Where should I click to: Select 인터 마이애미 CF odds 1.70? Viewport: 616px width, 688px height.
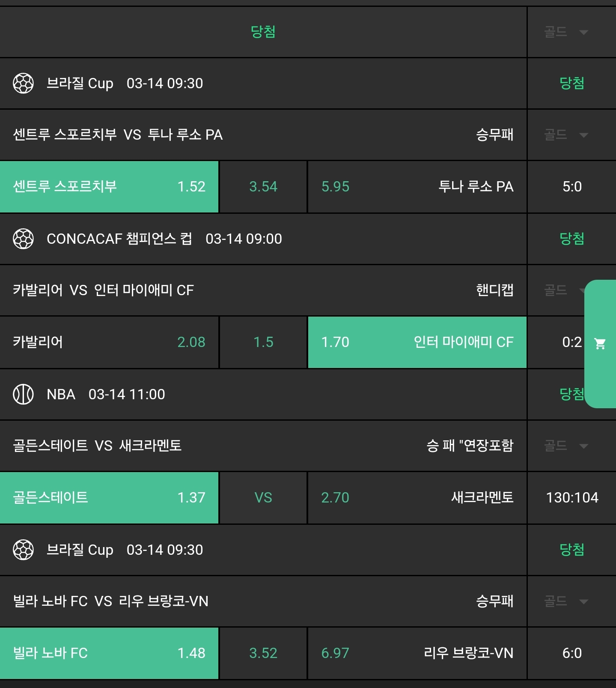pyautogui.click(x=417, y=342)
